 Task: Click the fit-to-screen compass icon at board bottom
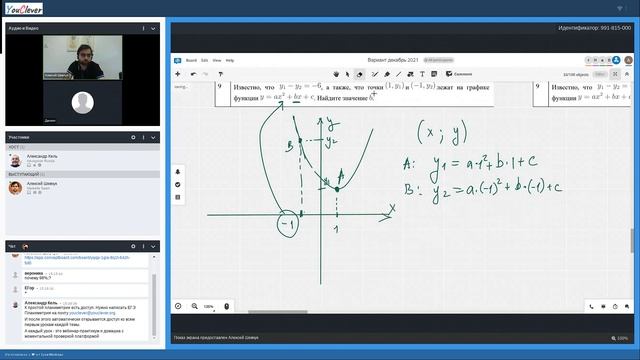[178, 306]
